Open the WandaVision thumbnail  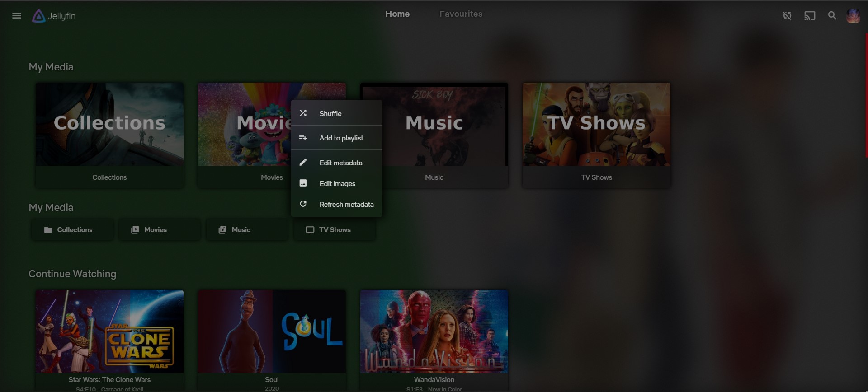(x=434, y=331)
